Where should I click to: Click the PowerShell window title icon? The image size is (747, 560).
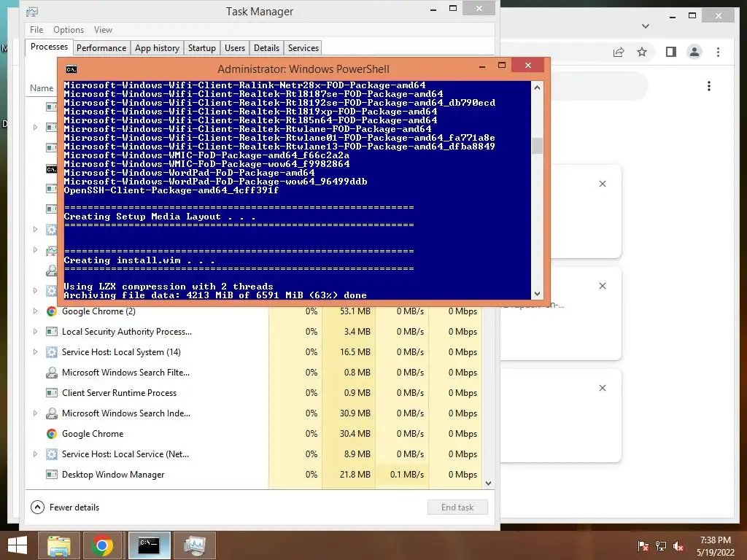click(71, 69)
